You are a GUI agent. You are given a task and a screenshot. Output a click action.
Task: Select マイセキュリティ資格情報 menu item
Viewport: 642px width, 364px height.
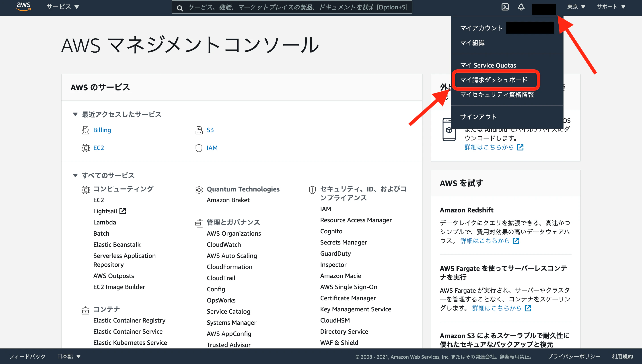pos(497,95)
